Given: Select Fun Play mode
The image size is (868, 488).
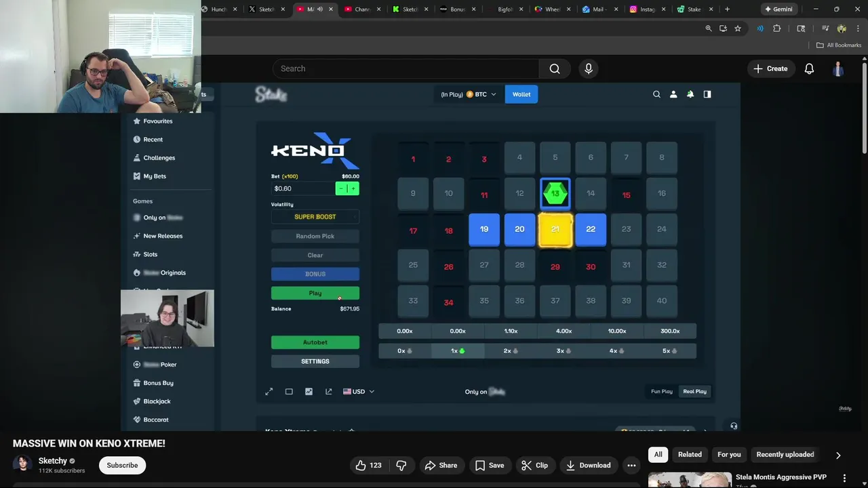Looking at the screenshot, I should (x=662, y=391).
